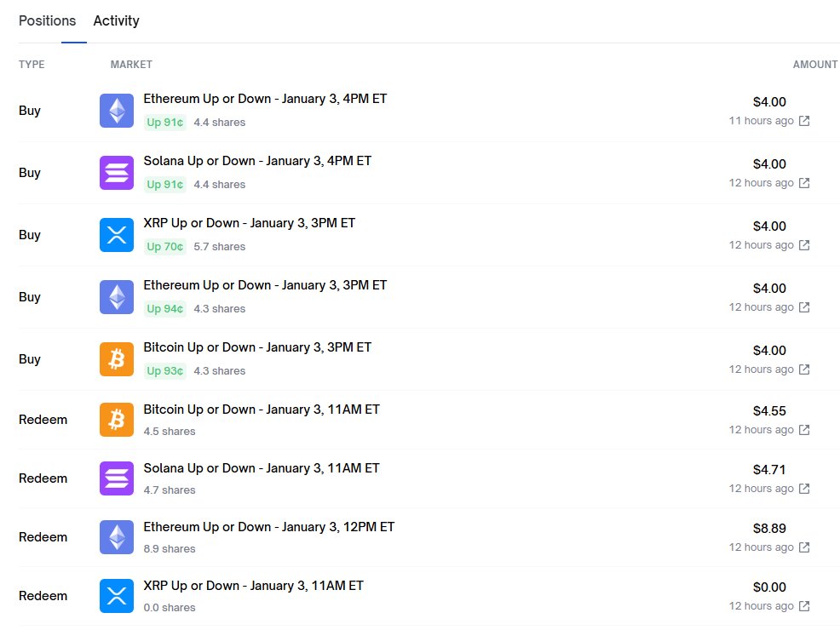Click Solana icon for January 3, 4PM market
This screenshot has width=840, height=630.
click(x=117, y=173)
